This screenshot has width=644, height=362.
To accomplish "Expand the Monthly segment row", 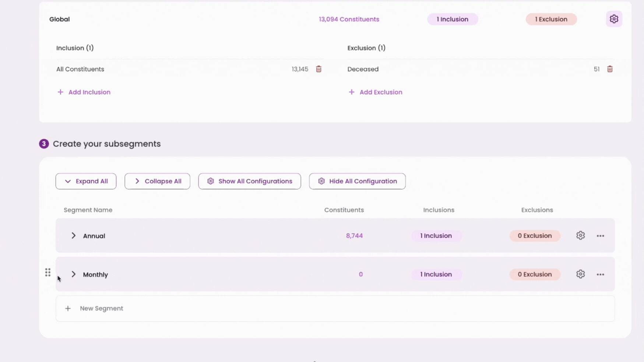I will [73, 274].
